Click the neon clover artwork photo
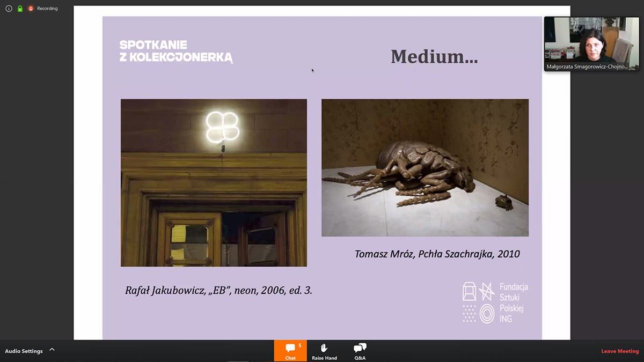Viewport: 644px width, 362px height. point(214,182)
